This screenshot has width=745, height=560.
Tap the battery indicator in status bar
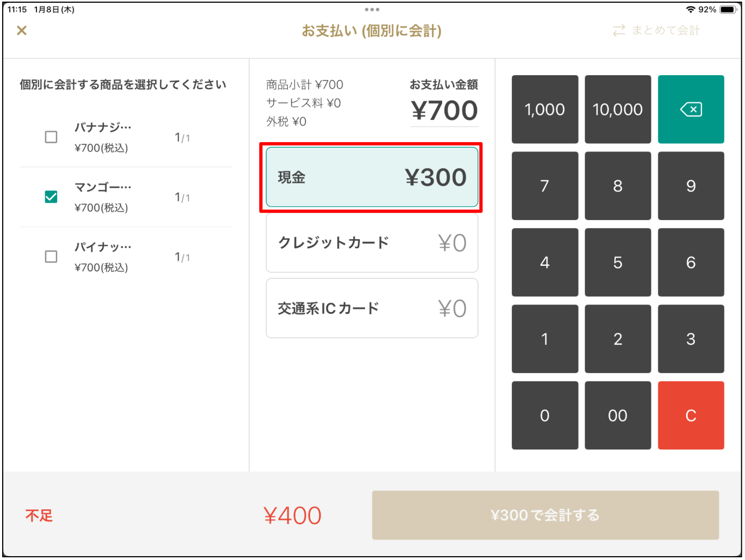[x=728, y=10]
